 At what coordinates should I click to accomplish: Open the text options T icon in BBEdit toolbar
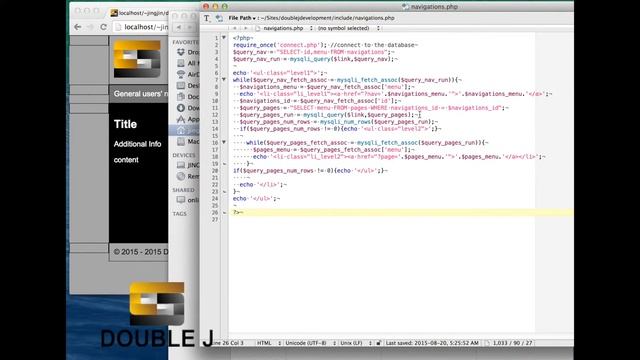click(207, 18)
